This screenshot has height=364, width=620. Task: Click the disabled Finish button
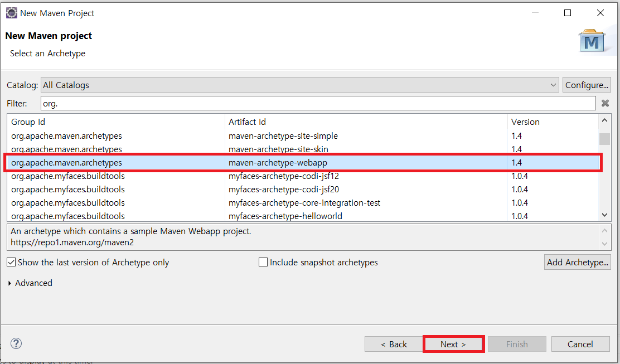pos(517,344)
